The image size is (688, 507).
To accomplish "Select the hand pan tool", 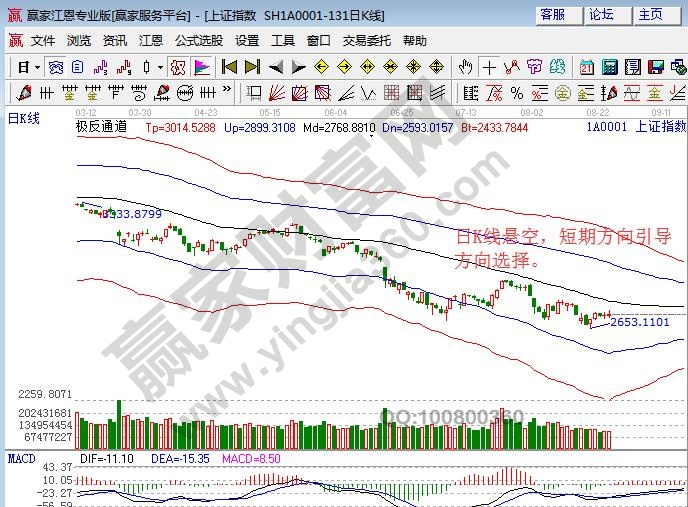I will 465,67.
